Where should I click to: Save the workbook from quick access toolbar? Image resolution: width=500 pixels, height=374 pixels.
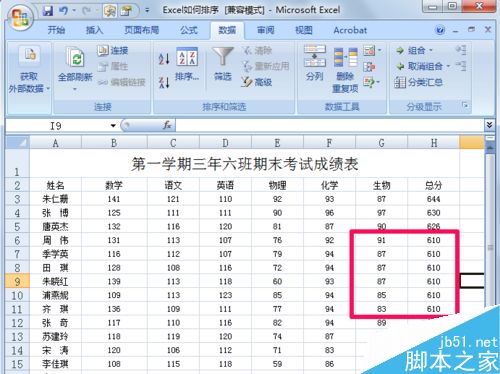point(48,11)
